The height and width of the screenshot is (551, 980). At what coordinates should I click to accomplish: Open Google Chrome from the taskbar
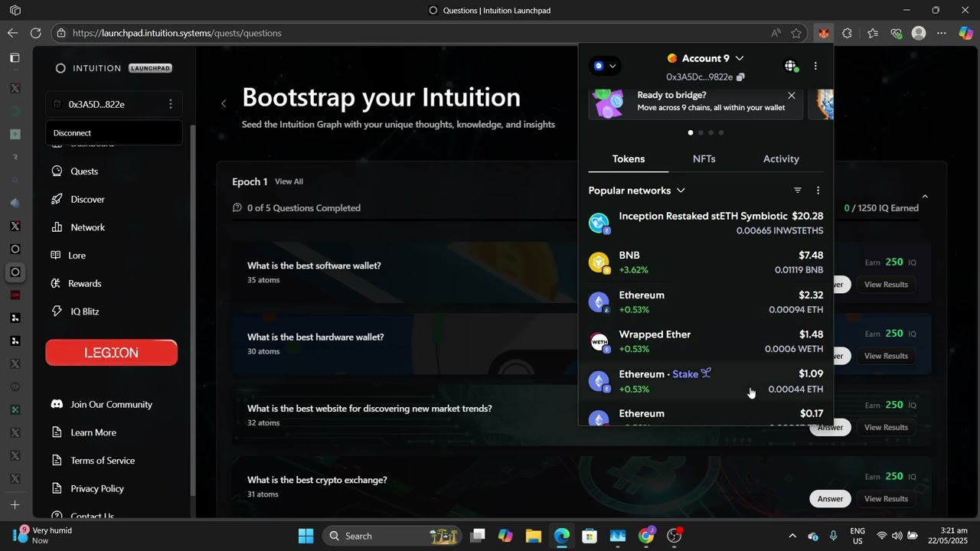pos(646,536)
